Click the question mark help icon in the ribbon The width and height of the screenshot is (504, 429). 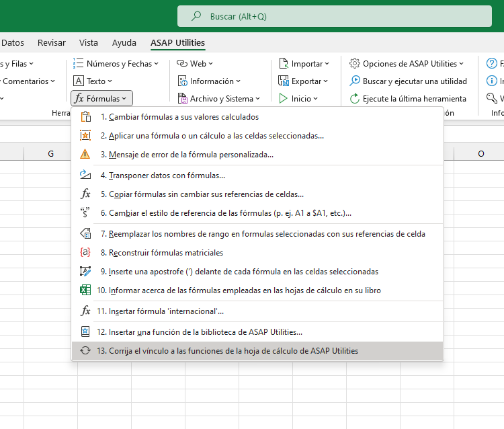tap(491, 63)
